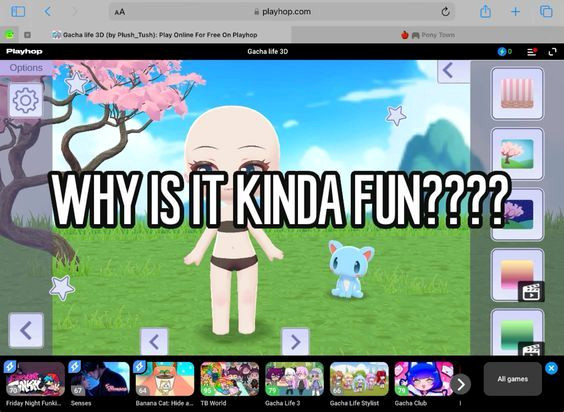Switch to the Gacha life 3D tab
The image size is (564, 412).
tap(155, 35)
